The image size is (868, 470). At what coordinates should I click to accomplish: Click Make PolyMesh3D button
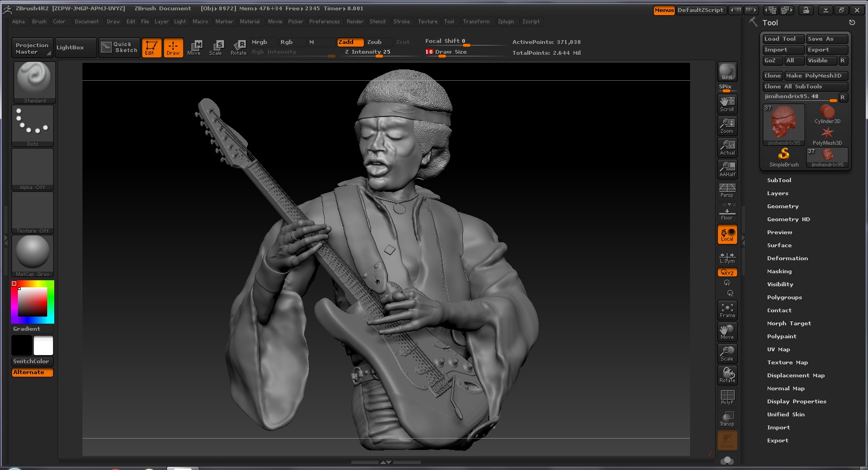(x=816, y=76)
